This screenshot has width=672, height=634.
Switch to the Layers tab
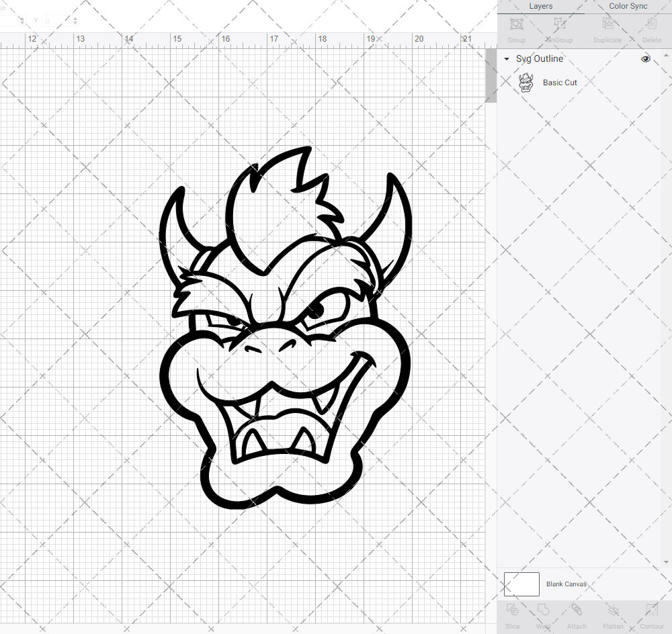pyautogui.click(x=540, y=6)
